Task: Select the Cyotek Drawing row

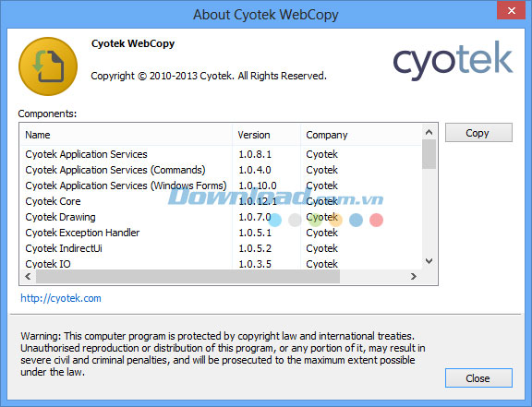Action: coord(222,217)
